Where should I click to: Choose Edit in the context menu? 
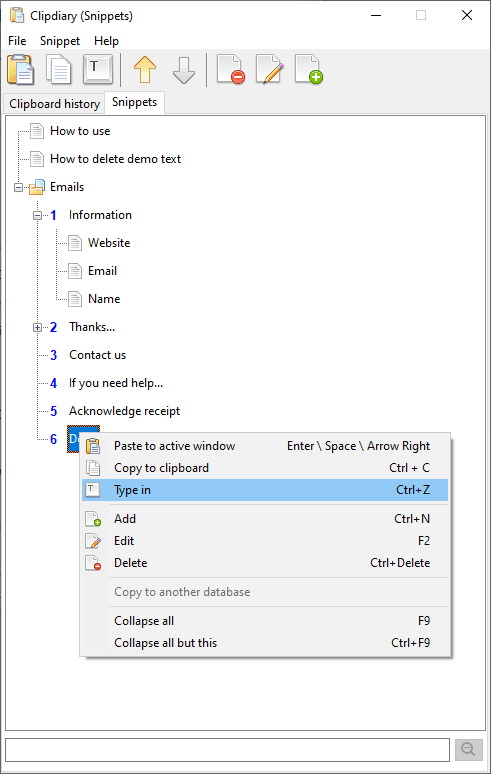point(265,541)
